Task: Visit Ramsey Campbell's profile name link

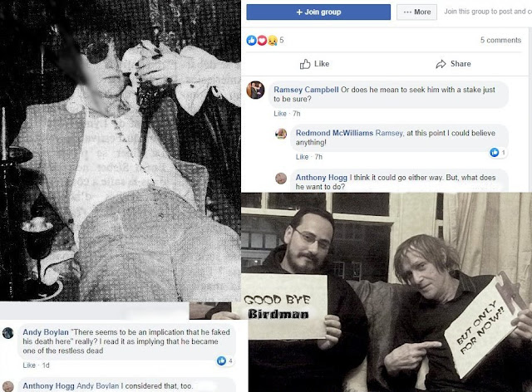Action: coord(306,90)
